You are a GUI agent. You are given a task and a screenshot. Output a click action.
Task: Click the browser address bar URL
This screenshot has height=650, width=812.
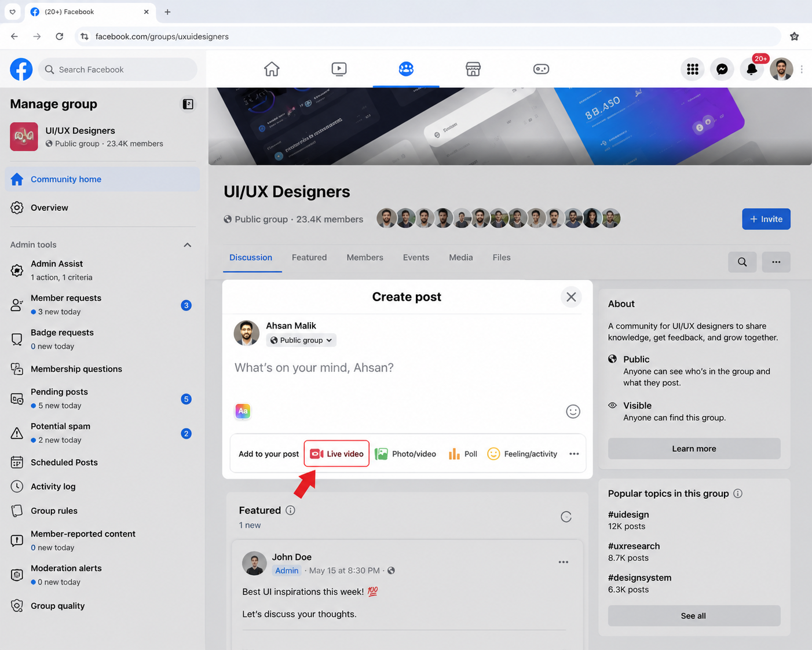pyautogui.click(x=162, y=36)
